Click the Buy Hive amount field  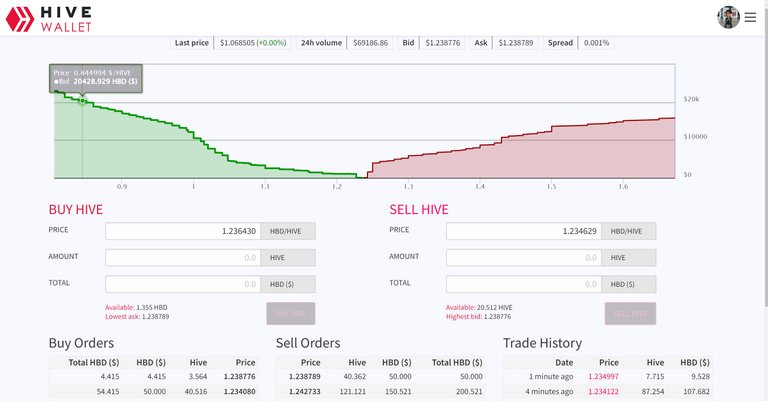pyautogui.click(x=183, y=258)
